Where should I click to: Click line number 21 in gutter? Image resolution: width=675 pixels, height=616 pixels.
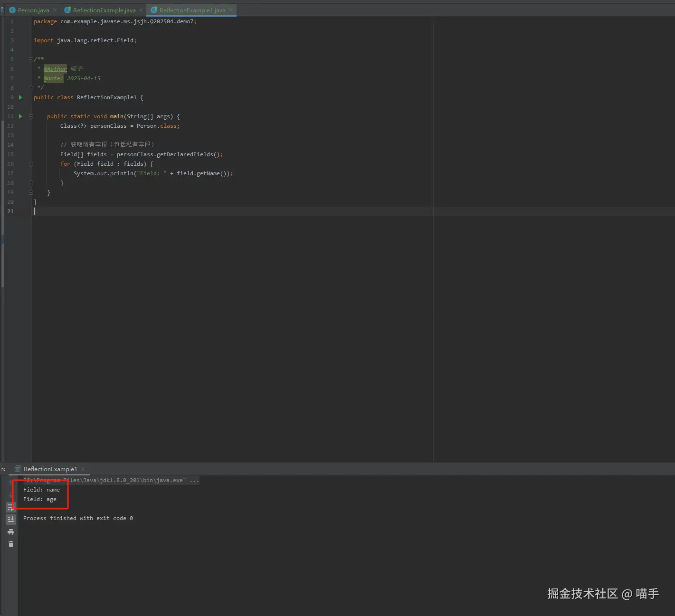click(10, 211)
